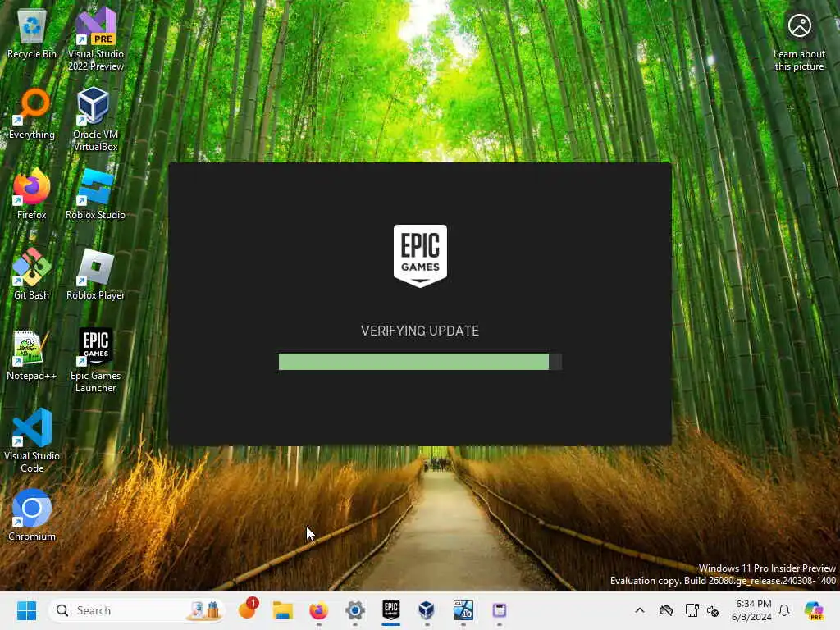
Task: Click the search highlights picture in Search box
Action: pos(206,610)
